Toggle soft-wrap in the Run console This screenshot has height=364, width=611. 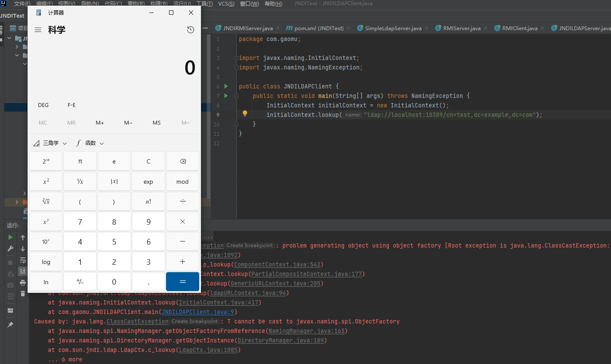click(23, 260)
